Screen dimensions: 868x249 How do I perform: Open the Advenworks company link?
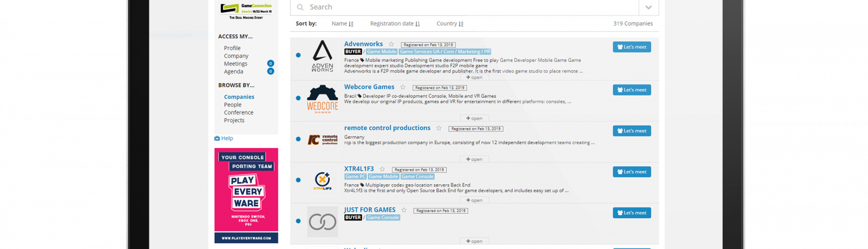coord(363,44)
